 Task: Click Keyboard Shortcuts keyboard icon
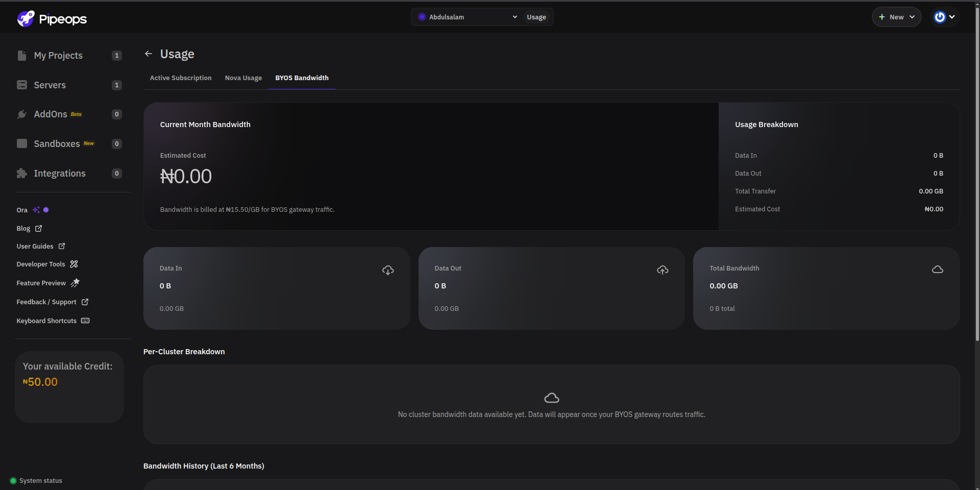[85, 321]
